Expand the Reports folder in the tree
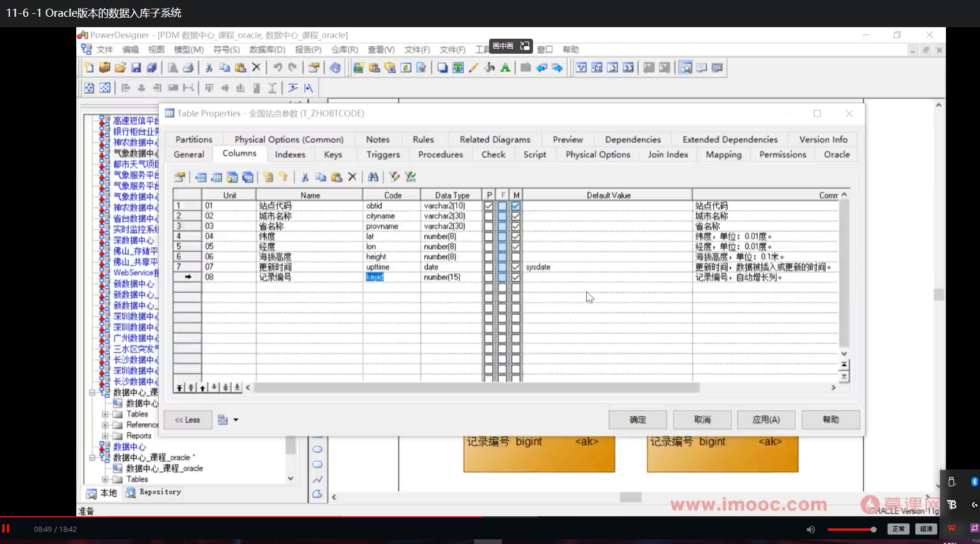 coord(105,436)
